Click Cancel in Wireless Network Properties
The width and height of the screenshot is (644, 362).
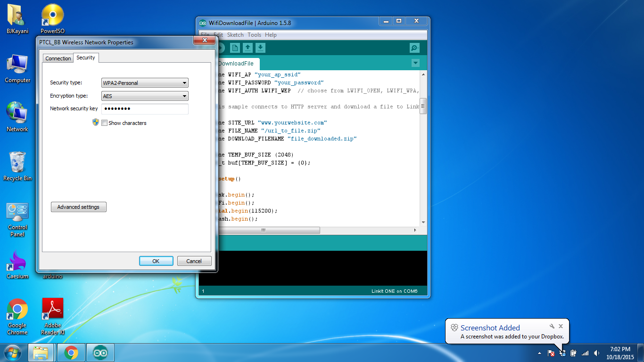[x=194, y=261]
